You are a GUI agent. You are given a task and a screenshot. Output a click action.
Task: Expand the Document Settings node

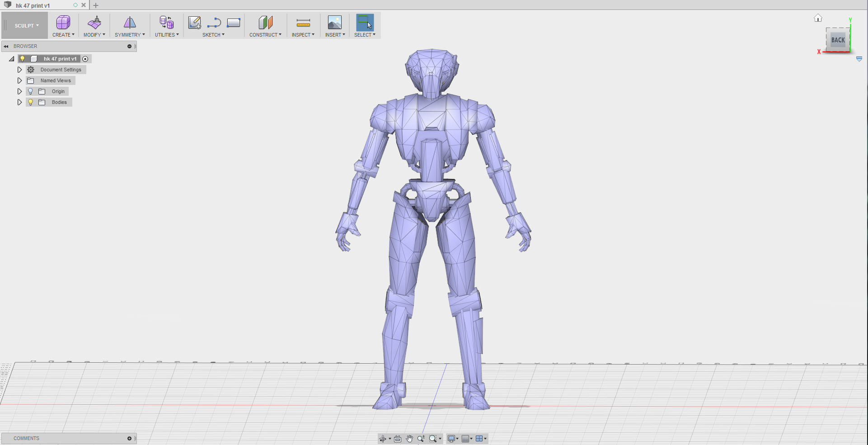pyautogui.click(x=19, y=70)
